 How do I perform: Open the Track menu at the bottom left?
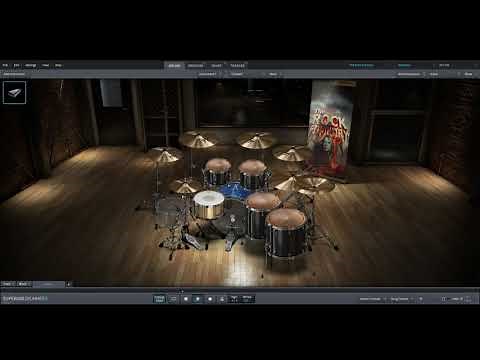tap(7, 284)
